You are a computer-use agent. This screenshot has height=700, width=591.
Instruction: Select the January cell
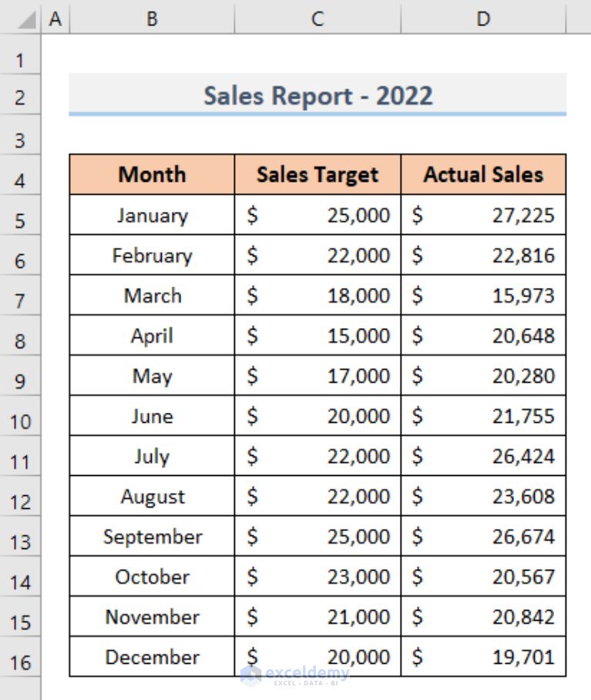click(x=152, y=215)
